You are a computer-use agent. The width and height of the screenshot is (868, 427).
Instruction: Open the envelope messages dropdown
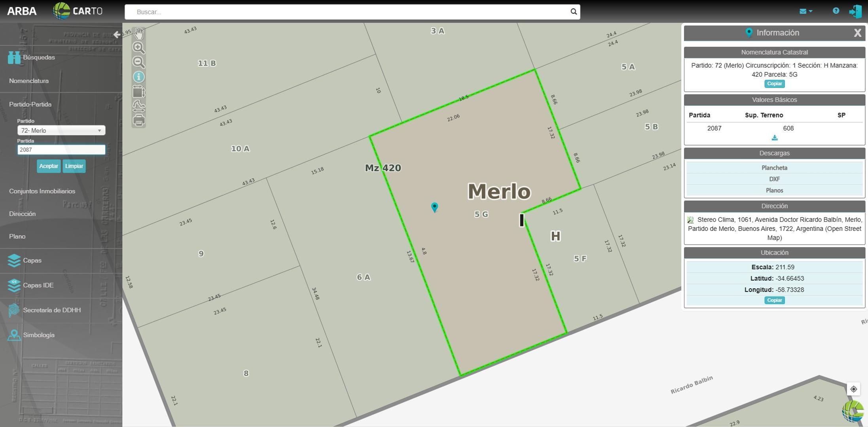[805, 11]
